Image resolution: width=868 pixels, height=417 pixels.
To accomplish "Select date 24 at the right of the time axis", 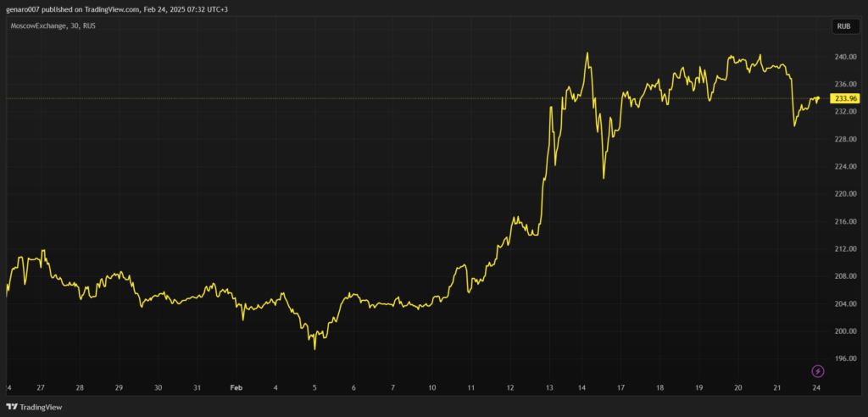I will tap(816, 387).
